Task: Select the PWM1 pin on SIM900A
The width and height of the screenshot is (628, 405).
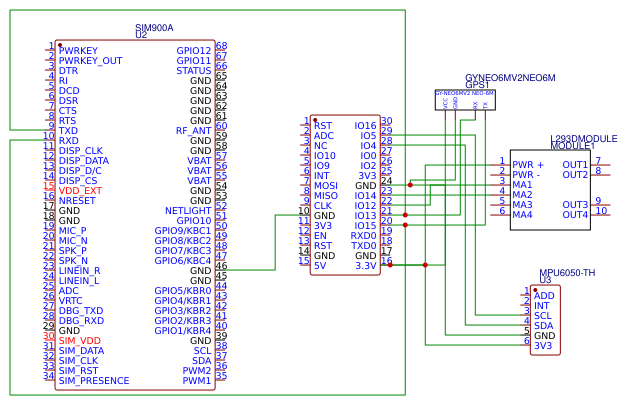Action: pos(196,381)
